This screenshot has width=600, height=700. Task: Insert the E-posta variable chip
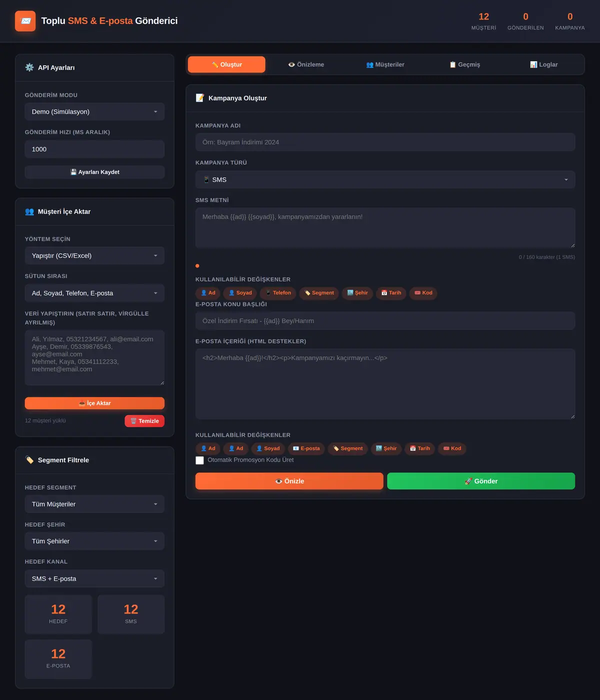tap(306, 448)
